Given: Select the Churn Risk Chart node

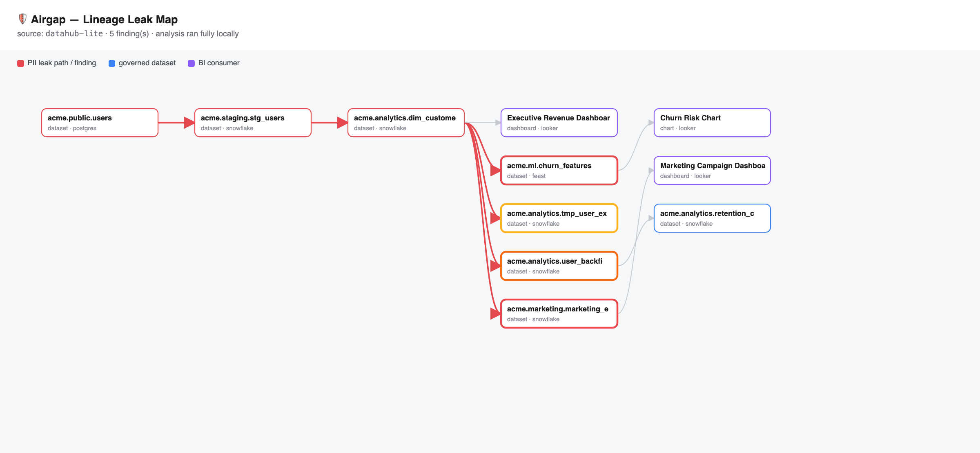Looking at the screenshot, I should [x=712, y=122].
